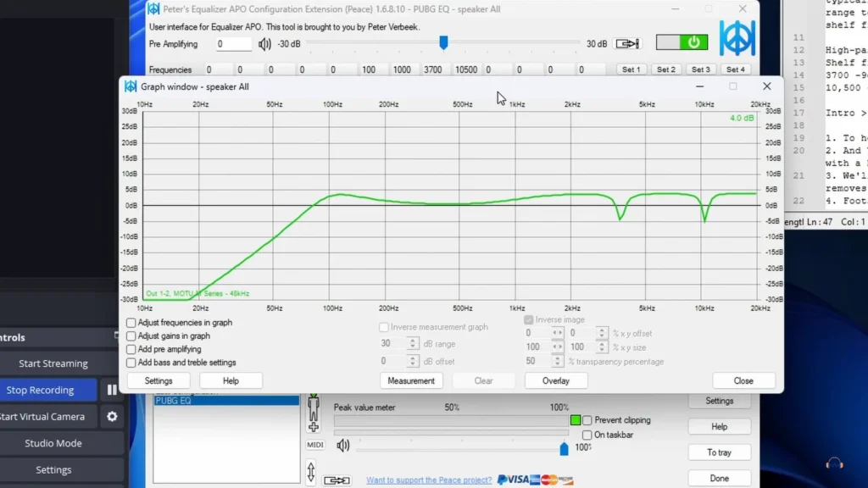Viewport: 868px width, 488px height.
Task: Click the y size stepper arrows
Action: coord(601,347)
